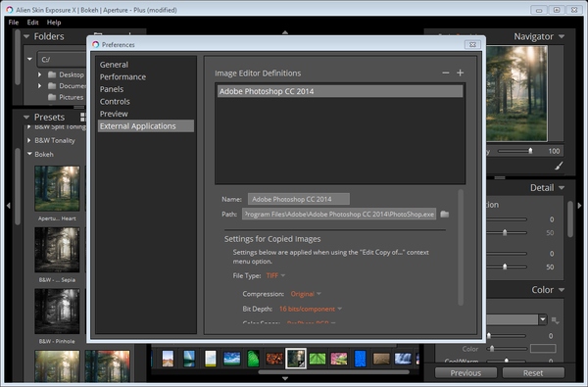Open the drive C:/ dropdown arrow
The image size is (588, 387).
click(x=29, y=59)
